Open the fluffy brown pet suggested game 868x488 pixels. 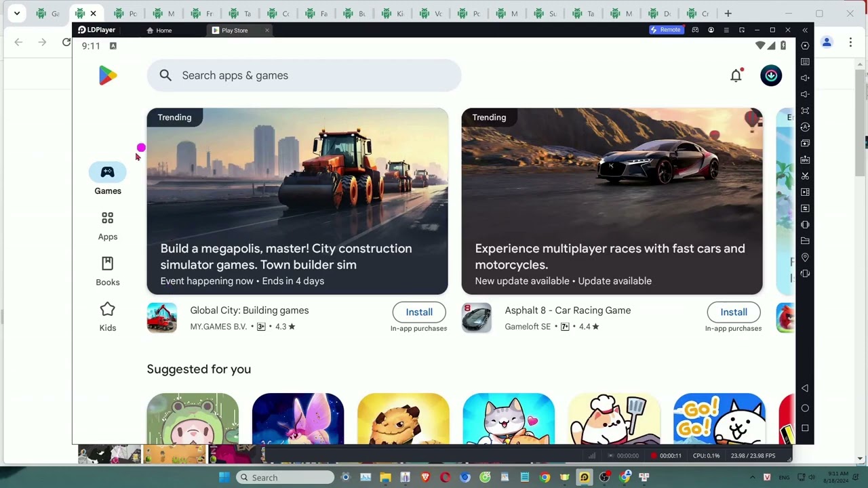pyautogui.click(x=403, y=419)
